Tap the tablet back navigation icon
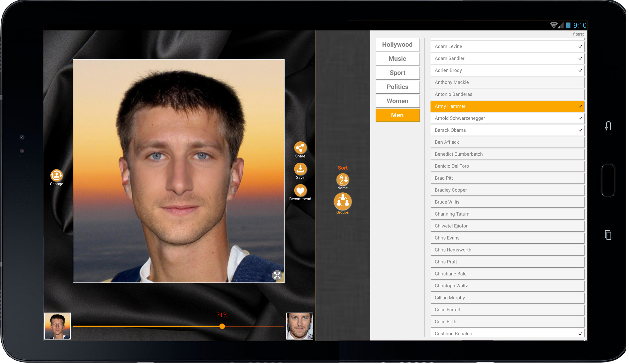629x364 pixels. (x=608, y=126)
